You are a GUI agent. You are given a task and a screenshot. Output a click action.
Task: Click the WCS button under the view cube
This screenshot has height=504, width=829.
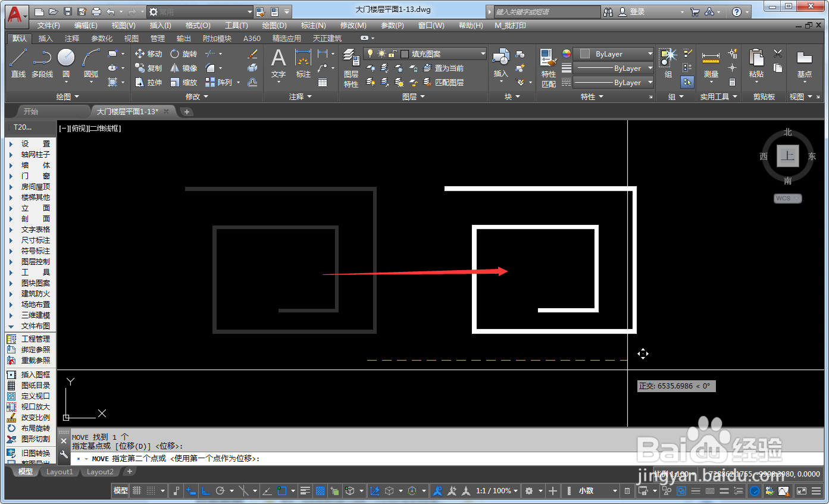[787, 198]
